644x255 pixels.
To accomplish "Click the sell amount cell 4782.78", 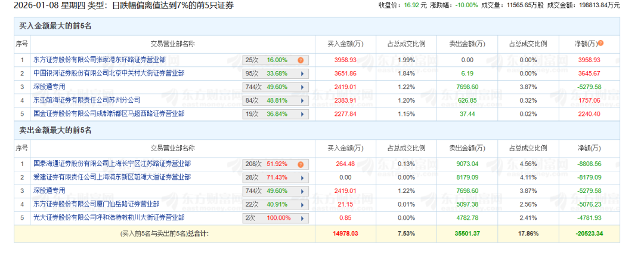I will pos(467,217).
